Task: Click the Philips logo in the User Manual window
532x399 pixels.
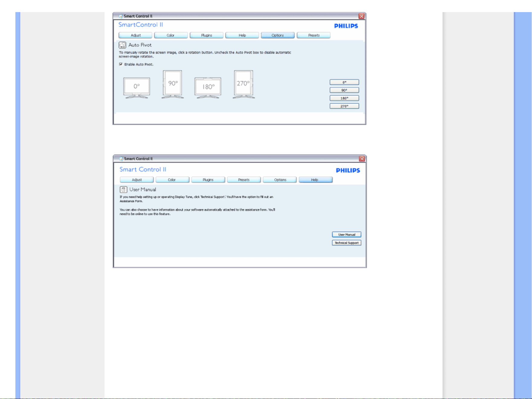Action: [x=348, y=170]
